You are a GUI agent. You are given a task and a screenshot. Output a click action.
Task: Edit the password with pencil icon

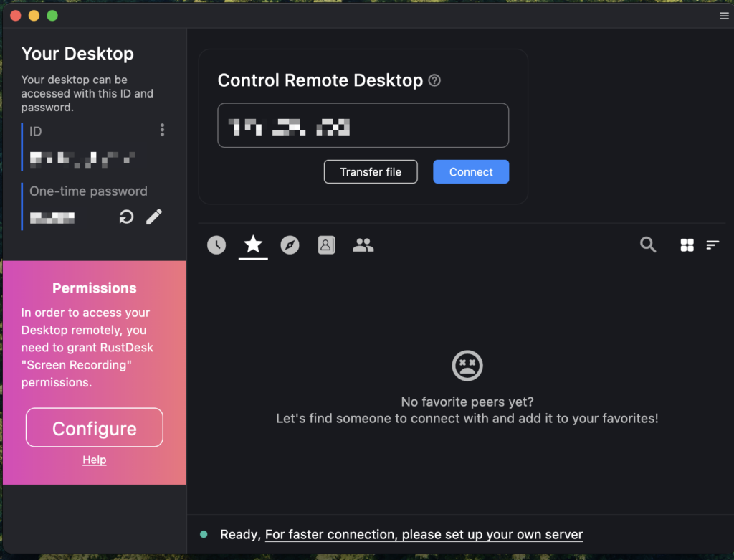[154, 217]
